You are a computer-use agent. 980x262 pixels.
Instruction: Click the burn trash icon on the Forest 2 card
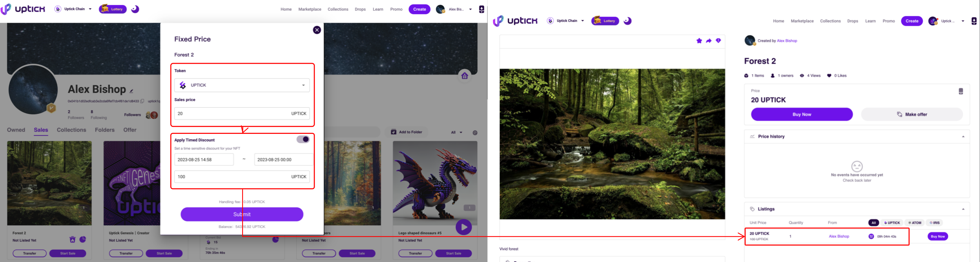point(72,239)
